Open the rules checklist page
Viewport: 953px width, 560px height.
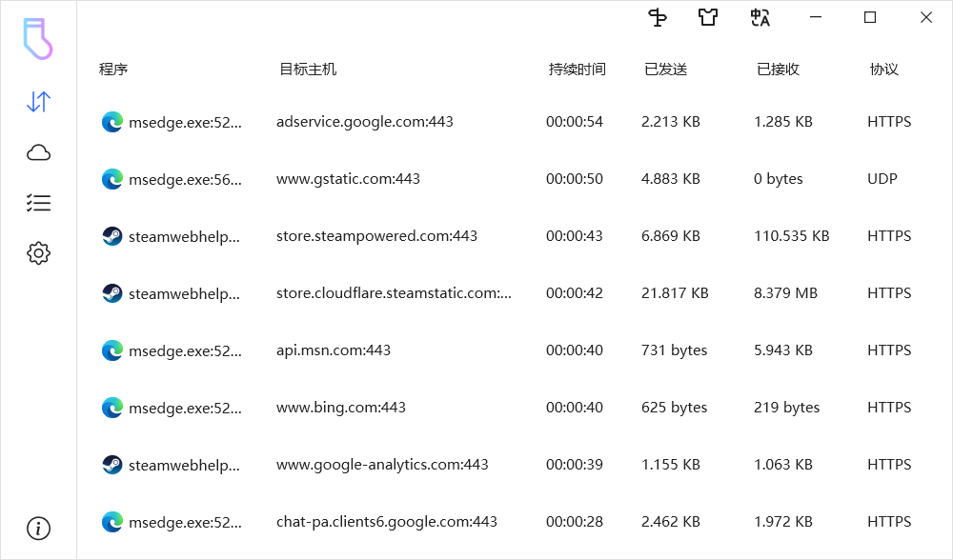(38, 203)
